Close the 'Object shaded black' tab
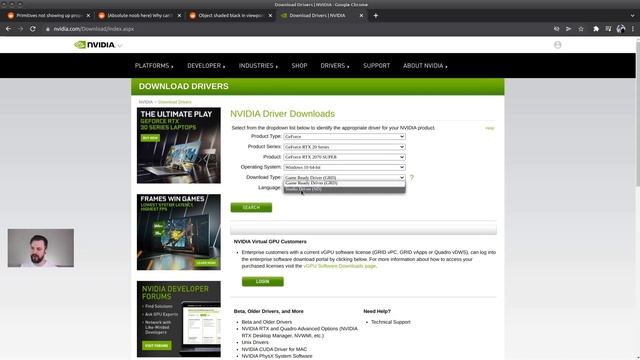This screenshot has width=640, height=360. 270,16
